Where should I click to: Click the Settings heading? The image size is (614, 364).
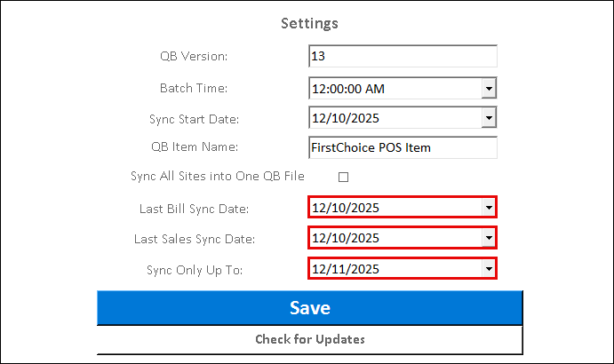309,23
